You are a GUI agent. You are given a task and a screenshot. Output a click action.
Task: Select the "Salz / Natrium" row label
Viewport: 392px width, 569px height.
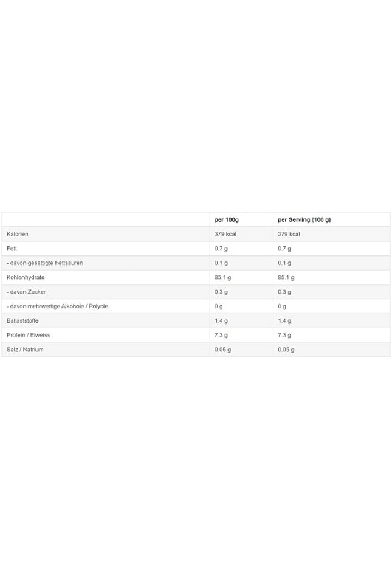tap(25, 350)
